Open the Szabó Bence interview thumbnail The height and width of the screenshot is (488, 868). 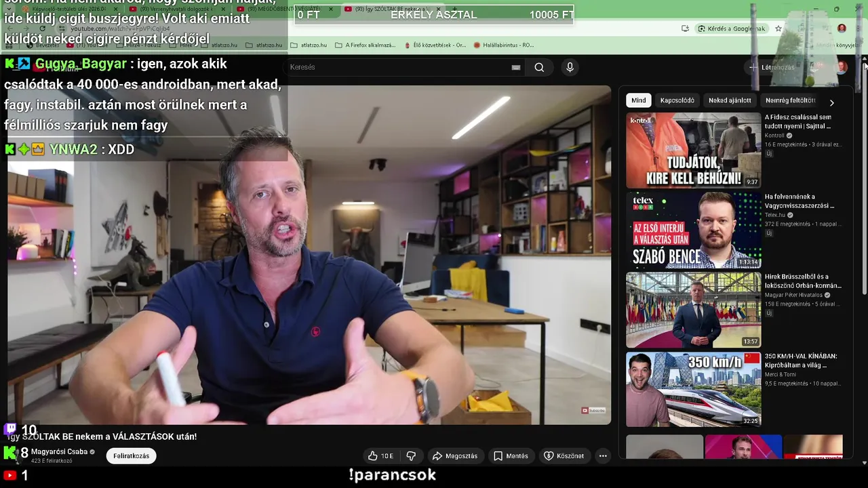(693, 230)
